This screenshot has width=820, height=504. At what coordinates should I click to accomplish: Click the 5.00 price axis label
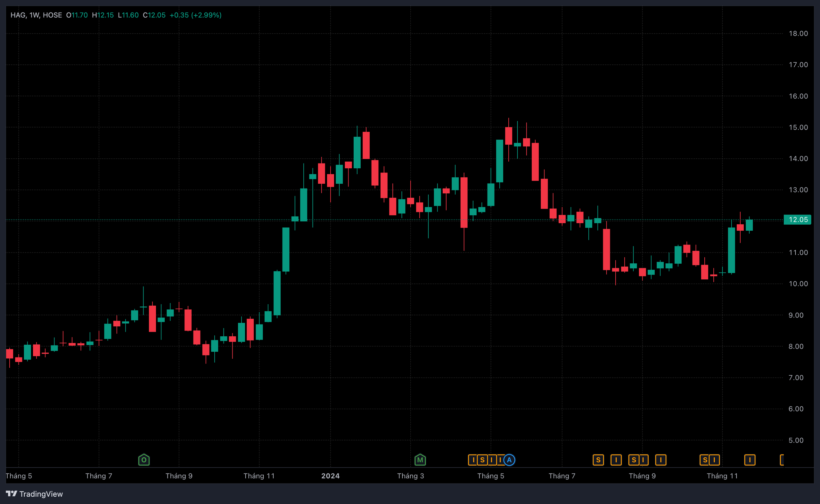(x=796, y=440)
